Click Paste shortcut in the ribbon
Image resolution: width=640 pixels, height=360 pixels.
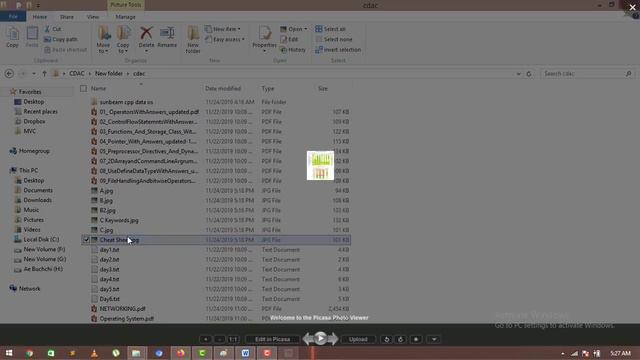click(x=65, y=50)
